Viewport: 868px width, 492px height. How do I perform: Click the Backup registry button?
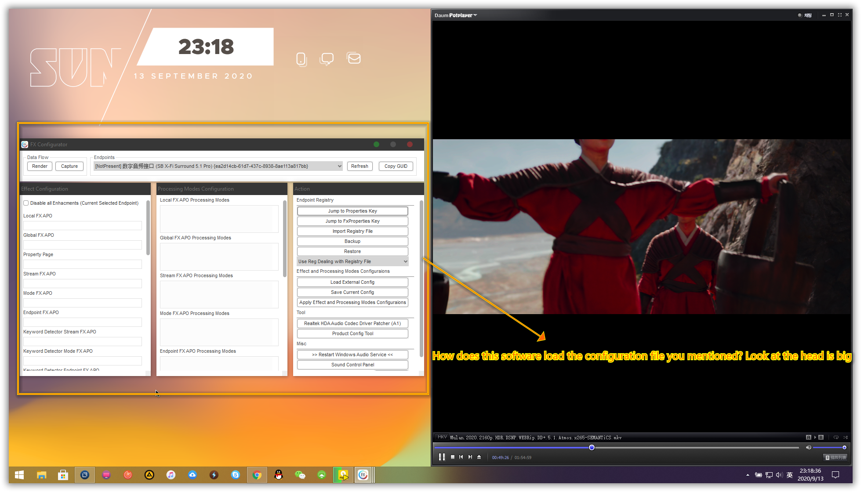[x=352, y=241]
